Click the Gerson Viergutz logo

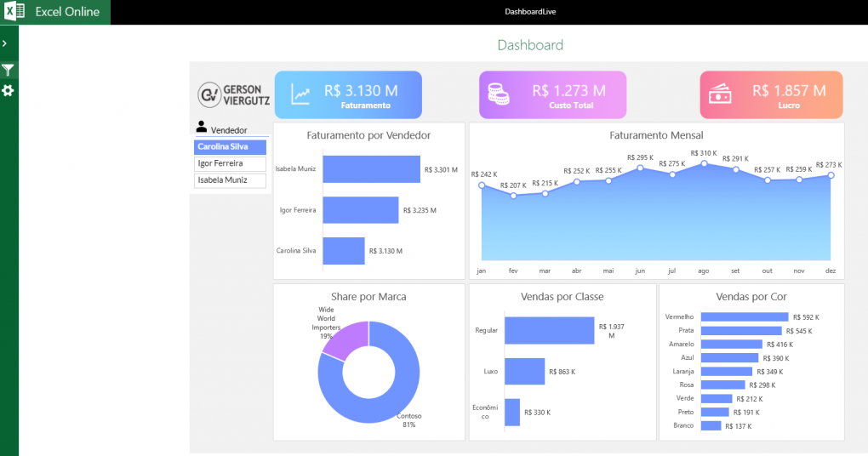pyautogui.click(x=234, y=94)
